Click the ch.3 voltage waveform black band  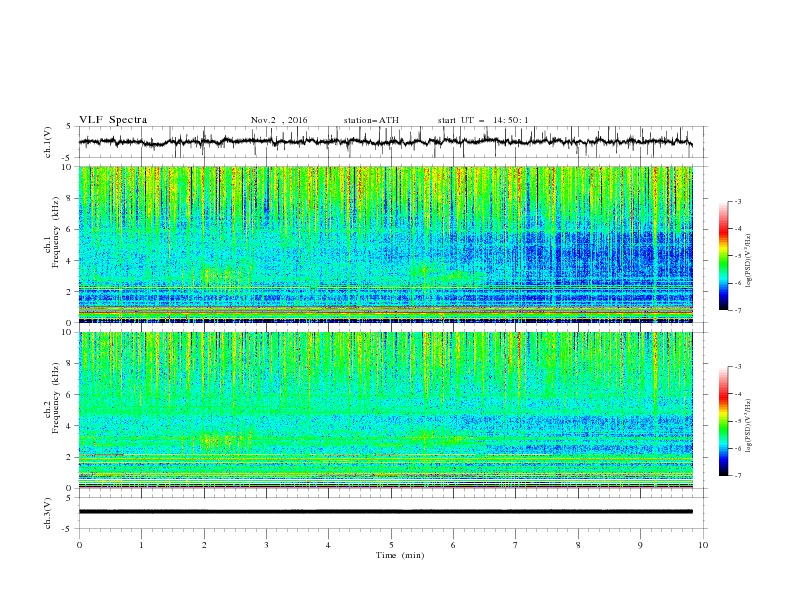coord(385,512)
